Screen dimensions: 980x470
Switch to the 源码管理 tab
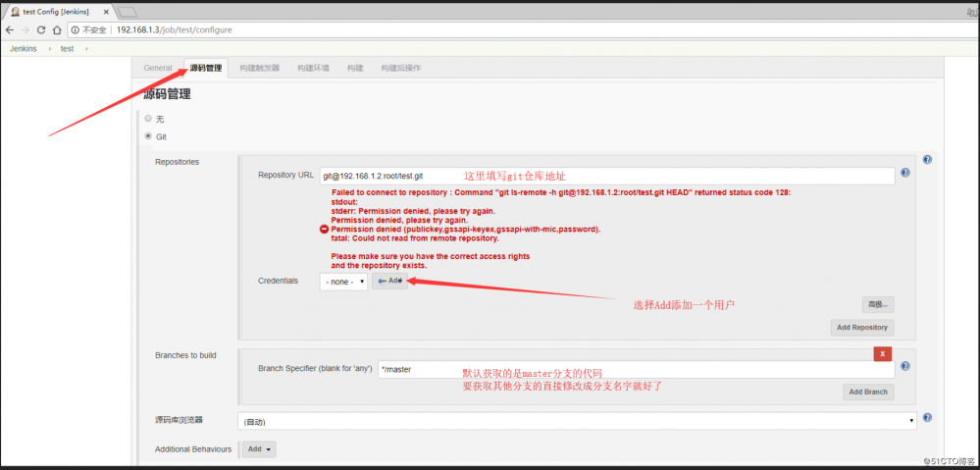(206, 68)
